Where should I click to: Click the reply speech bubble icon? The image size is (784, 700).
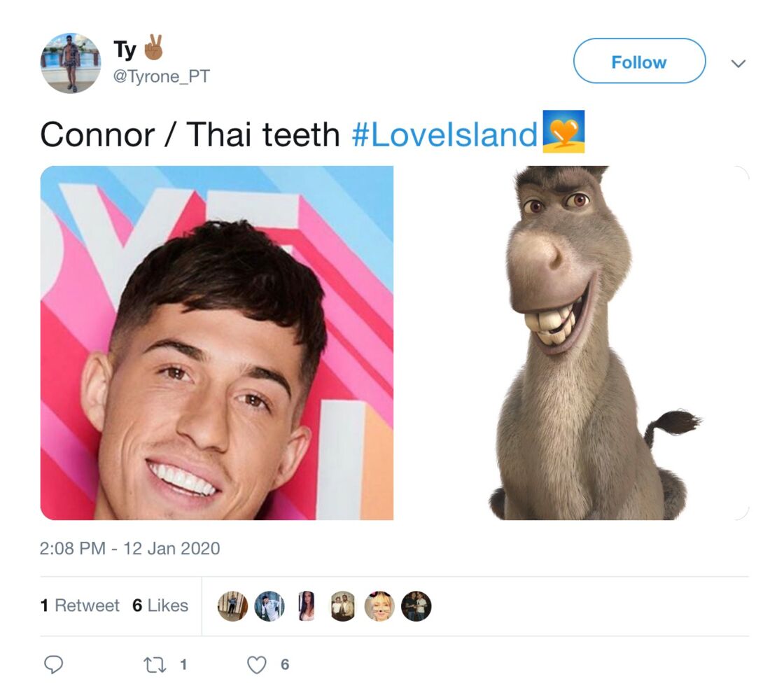[x=53, y=664]
